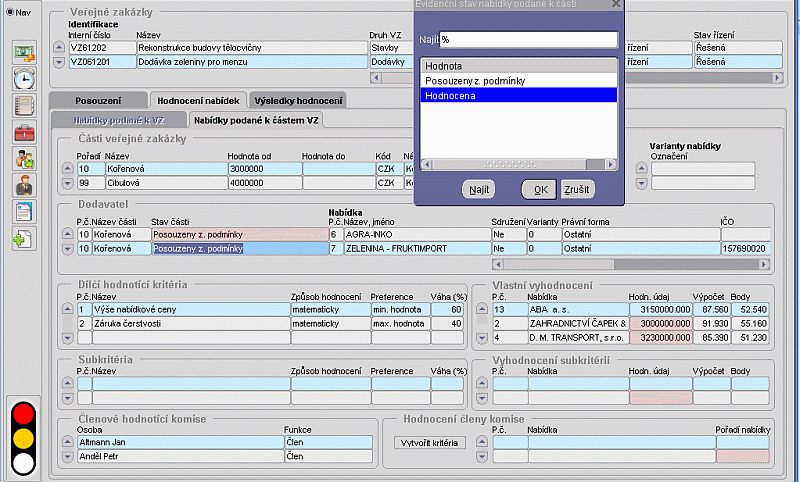Step down in Vlastní vyhodnocení list
The width and height of the screenshot is (800, 482).
tap(482, 338)
